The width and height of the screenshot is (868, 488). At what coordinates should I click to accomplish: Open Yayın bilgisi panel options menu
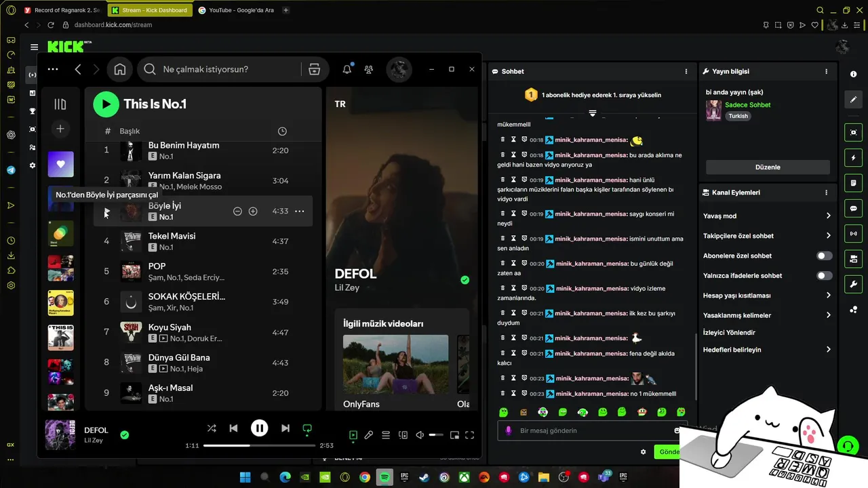[x=826, y=71]
